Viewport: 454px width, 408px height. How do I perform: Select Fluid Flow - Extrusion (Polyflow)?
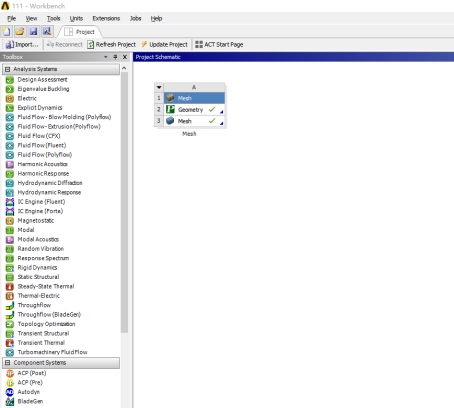[x=59, y=127]
